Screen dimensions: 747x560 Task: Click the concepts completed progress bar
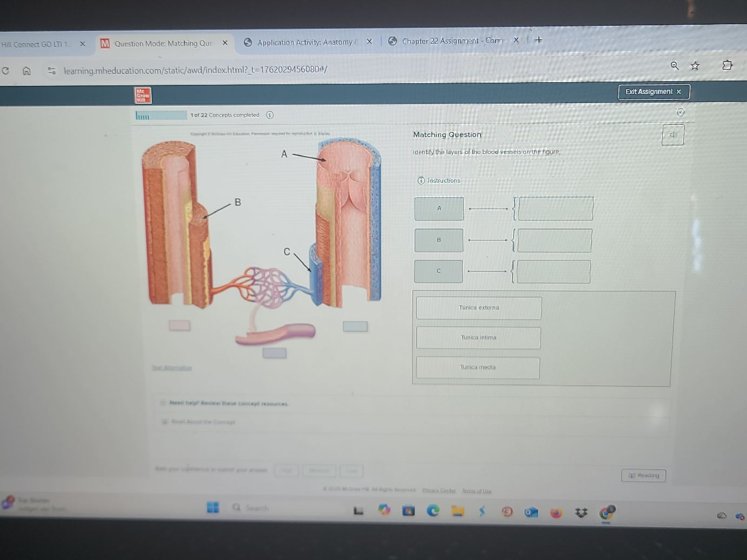tap(161, 115)
